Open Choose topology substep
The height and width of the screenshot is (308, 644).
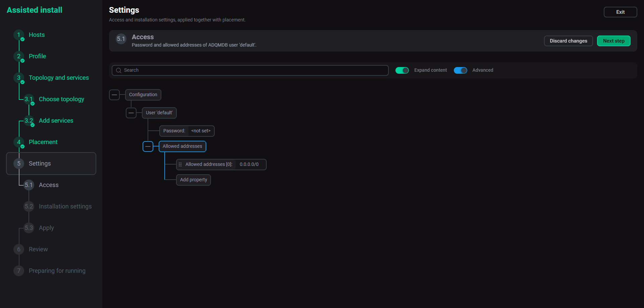[x=61, y=99]
